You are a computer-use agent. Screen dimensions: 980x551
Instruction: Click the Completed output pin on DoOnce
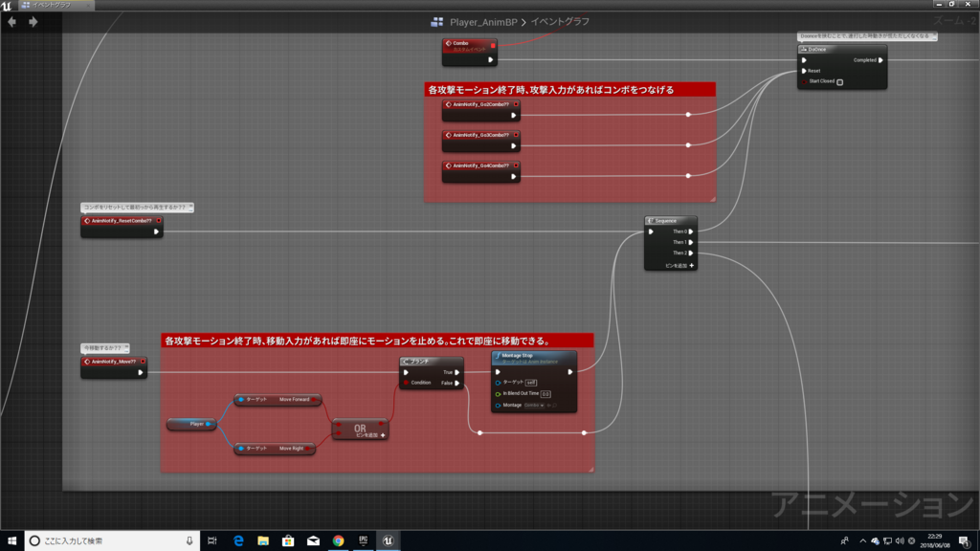coord(880,60)
